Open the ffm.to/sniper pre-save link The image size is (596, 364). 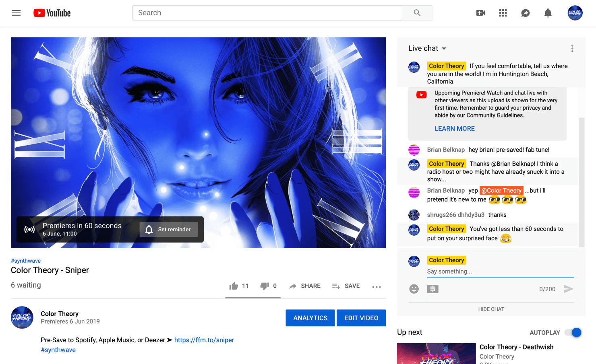[x=204, y=340]
